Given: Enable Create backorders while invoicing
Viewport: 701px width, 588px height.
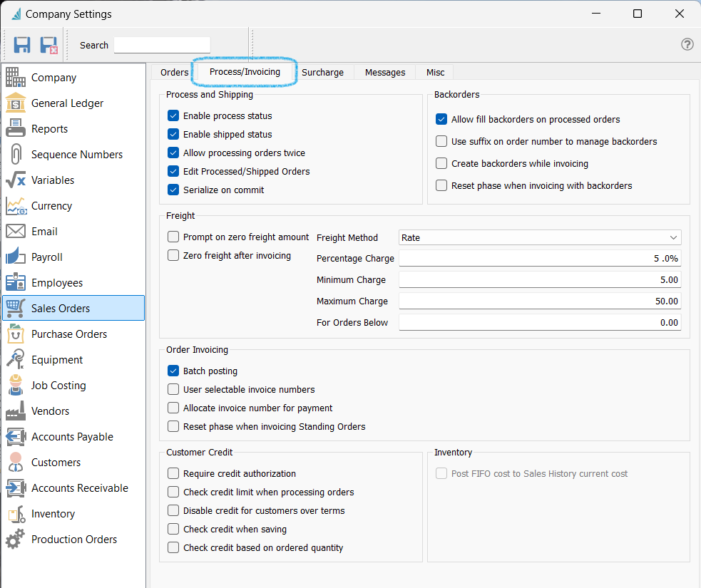Looking at the screenshot, I should [441, 163].
